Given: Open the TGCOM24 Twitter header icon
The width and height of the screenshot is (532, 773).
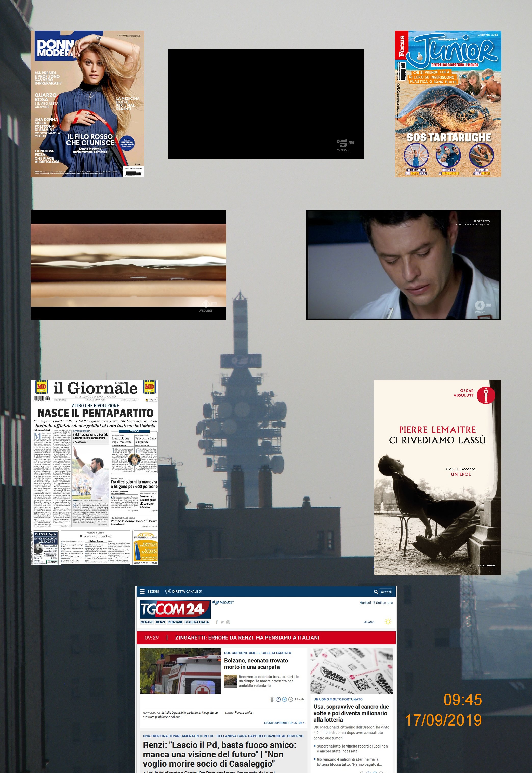Looking at the screenshot, I should click(x=222, y=622).
